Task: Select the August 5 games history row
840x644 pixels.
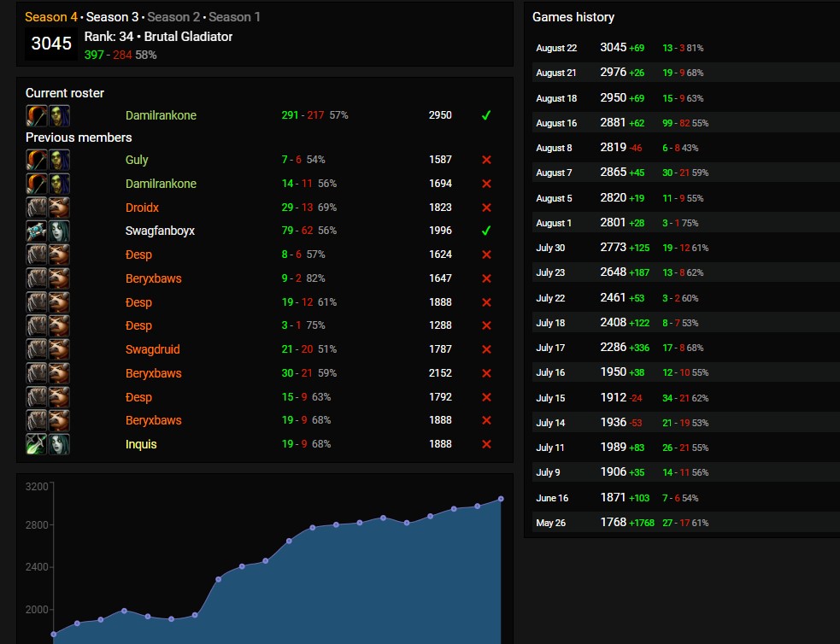Action: coord(685,198)
